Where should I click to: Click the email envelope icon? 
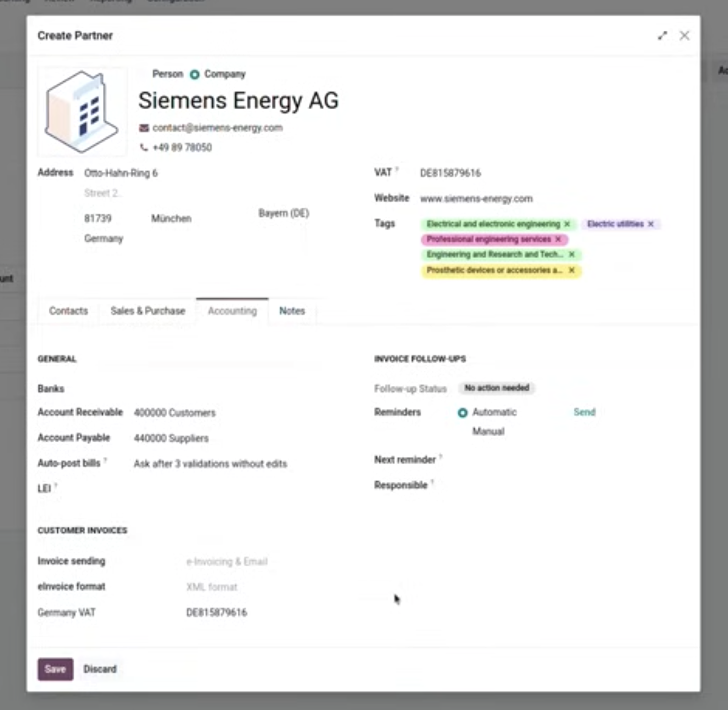144,128
